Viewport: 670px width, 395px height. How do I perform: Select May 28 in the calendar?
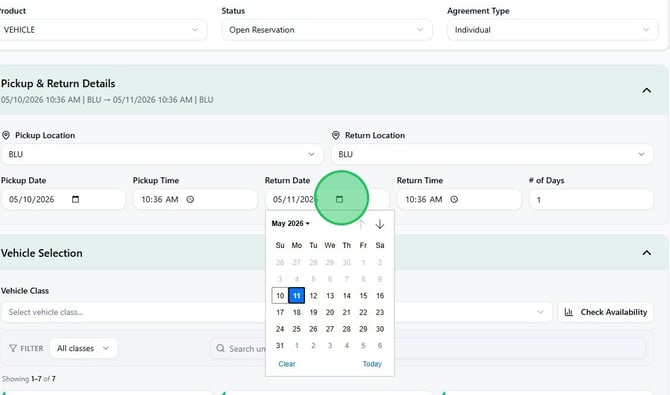[347, 329]
